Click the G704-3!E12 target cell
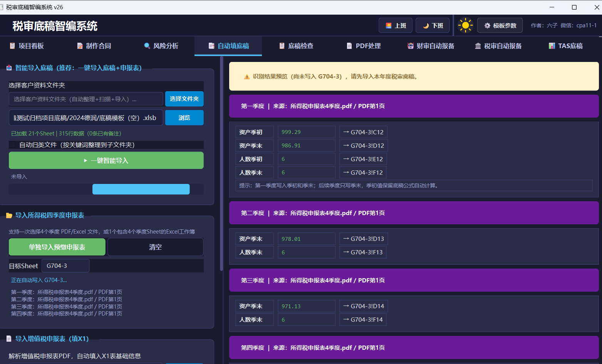Viewport: 602px width, 364px height. tap(363, 159)
